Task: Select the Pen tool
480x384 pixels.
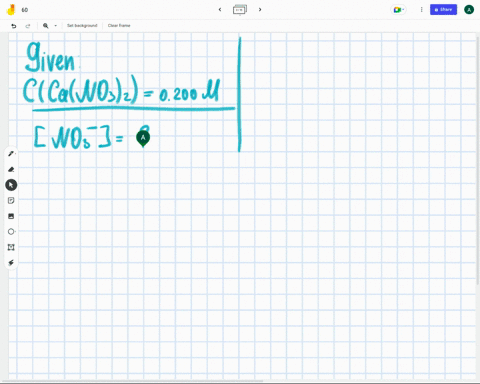Action: 11,154
